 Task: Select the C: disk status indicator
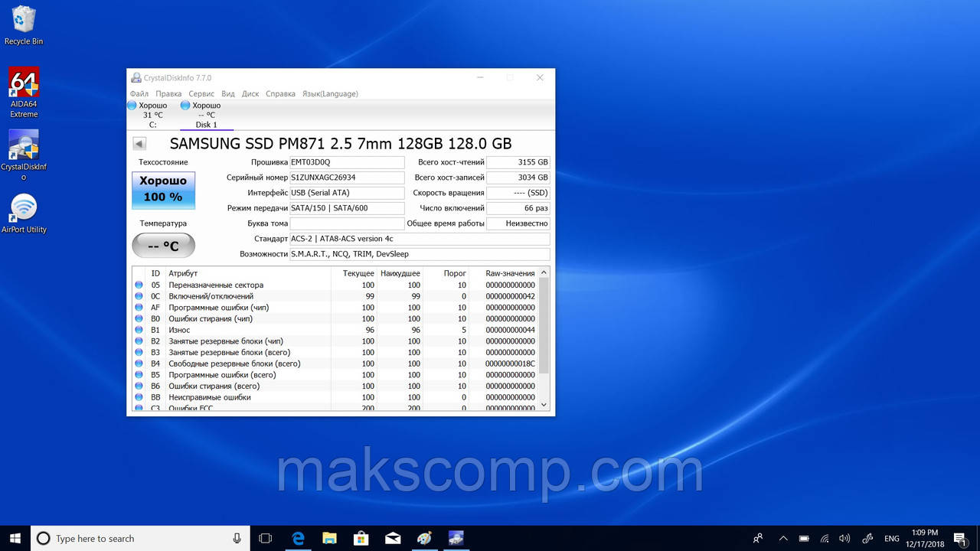[x=152, y=115]
